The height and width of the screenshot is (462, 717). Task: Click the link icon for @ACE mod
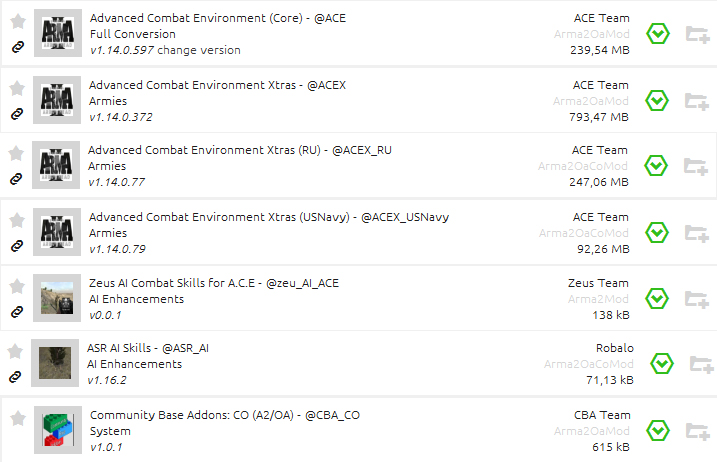pos(17,47)
